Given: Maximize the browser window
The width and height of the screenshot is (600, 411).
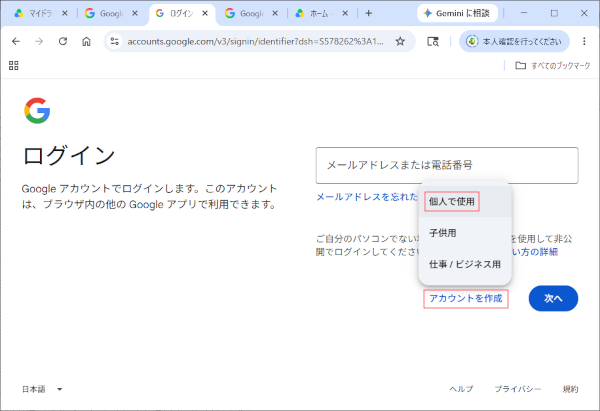Looking at the screenshot, I should pyautogui.click(x=554, y=13).
